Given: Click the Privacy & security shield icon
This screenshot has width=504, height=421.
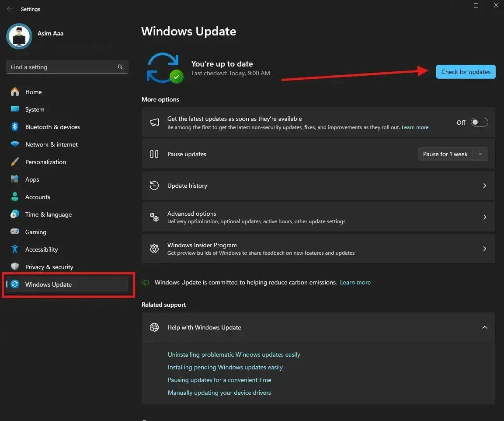Looking at the screenshot, I should click(15, 267).
